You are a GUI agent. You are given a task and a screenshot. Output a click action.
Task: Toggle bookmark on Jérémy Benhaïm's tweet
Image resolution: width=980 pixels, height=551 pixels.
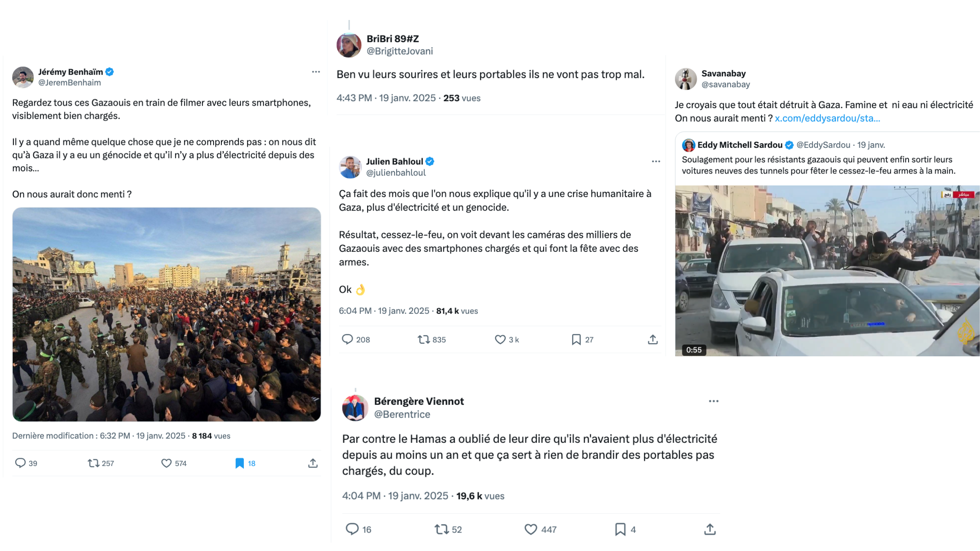coord(240,463)
